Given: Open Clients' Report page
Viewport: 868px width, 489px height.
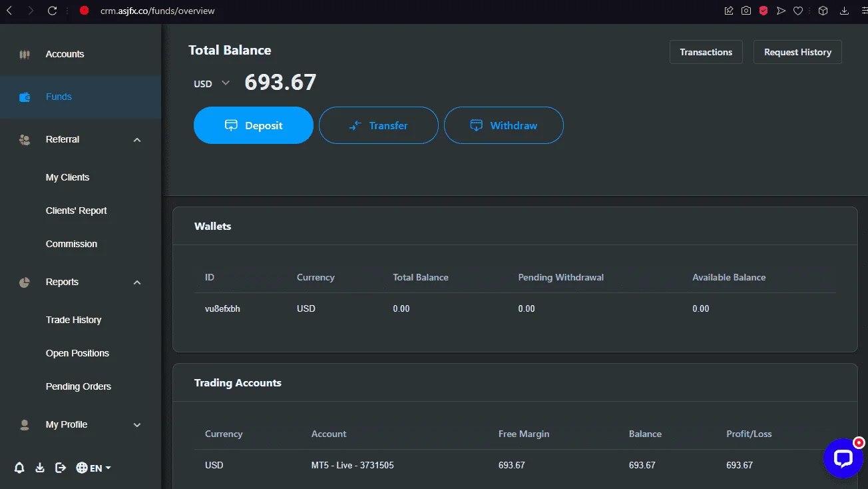Looking at the screenshot, I should 77,211.
